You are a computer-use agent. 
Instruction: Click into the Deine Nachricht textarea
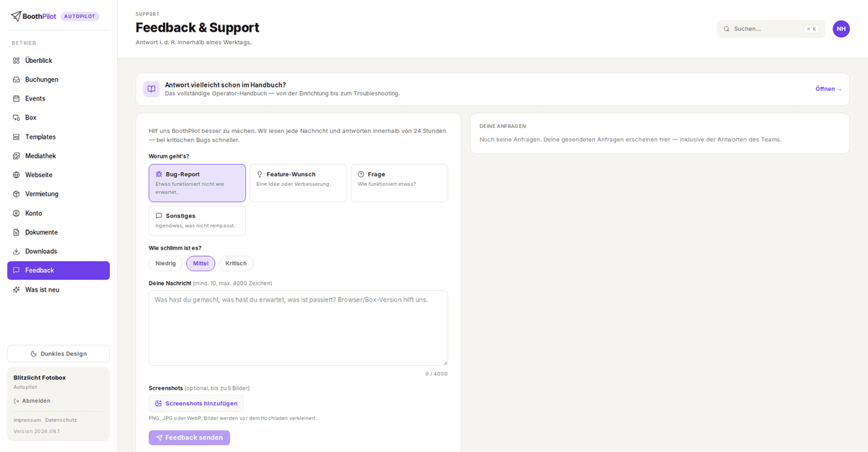[298, 328]
